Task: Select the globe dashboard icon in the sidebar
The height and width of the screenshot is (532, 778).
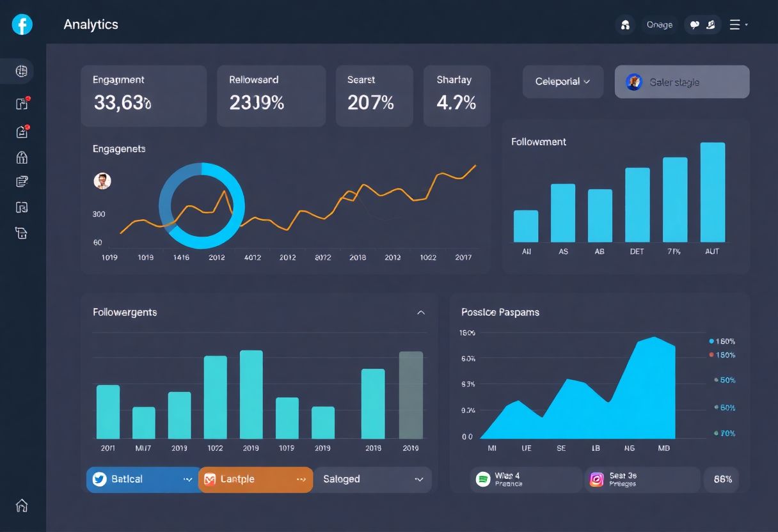Action: coord(22,71)
